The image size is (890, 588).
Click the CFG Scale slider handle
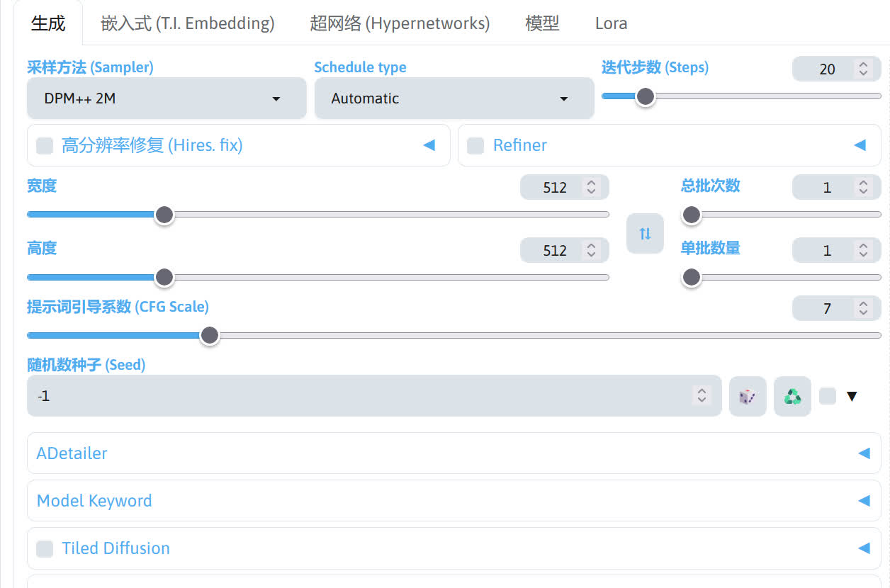[209, 335]
